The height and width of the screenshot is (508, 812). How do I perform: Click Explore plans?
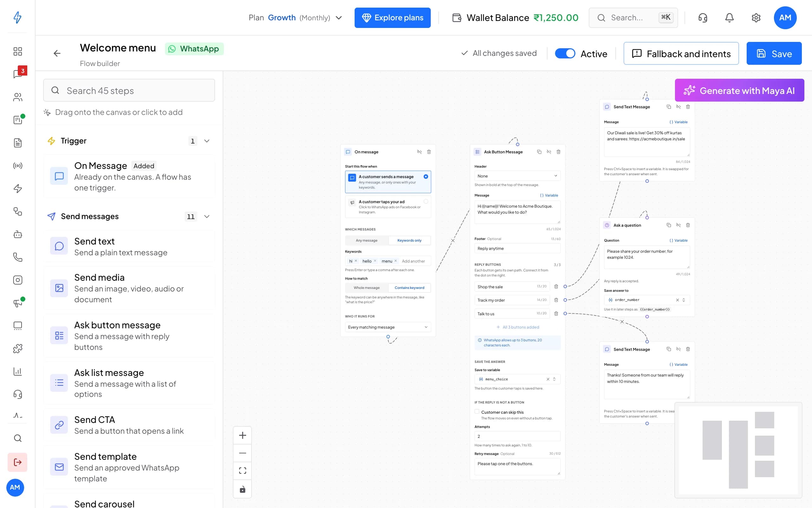(x=393, y=18)
